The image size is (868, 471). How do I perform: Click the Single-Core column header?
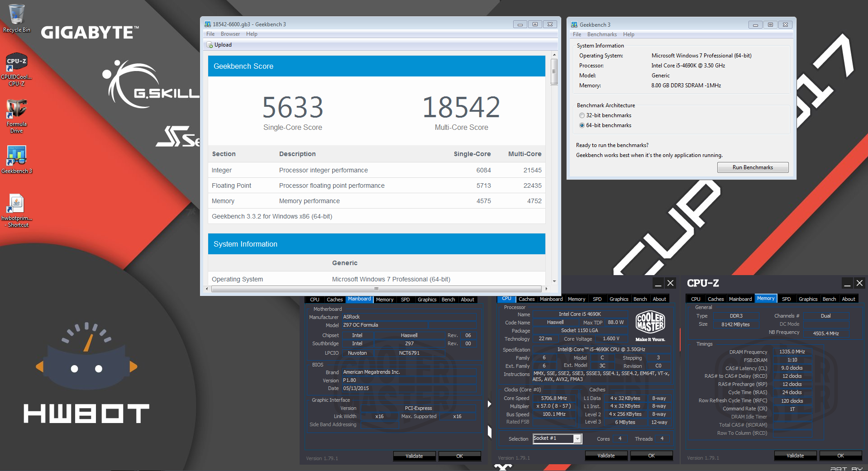(x=472, y=154)
